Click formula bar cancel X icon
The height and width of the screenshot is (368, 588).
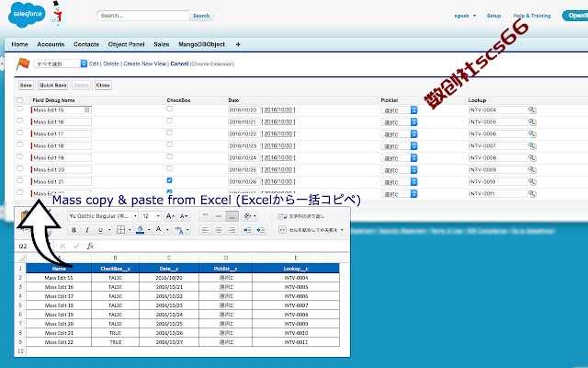[x=62, y=246]
